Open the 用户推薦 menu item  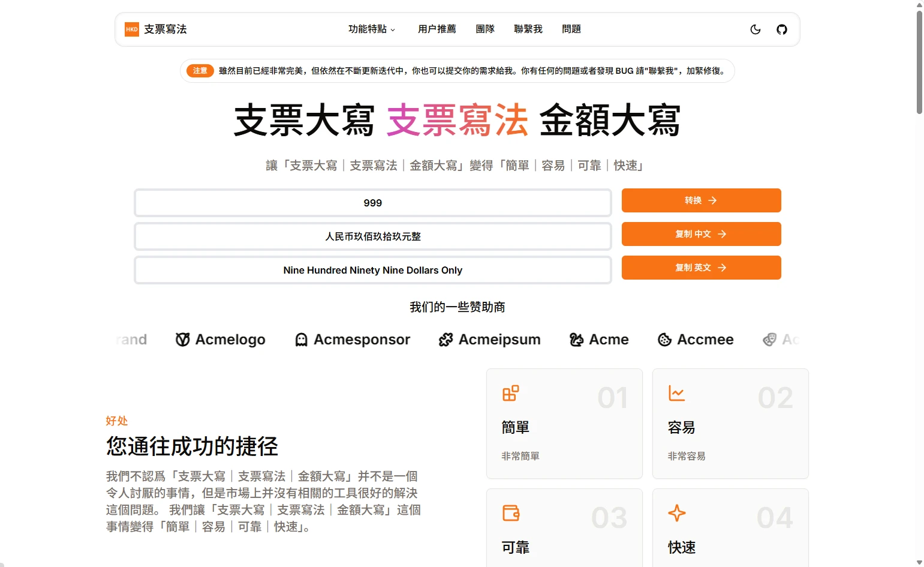(x=437, y=29)
